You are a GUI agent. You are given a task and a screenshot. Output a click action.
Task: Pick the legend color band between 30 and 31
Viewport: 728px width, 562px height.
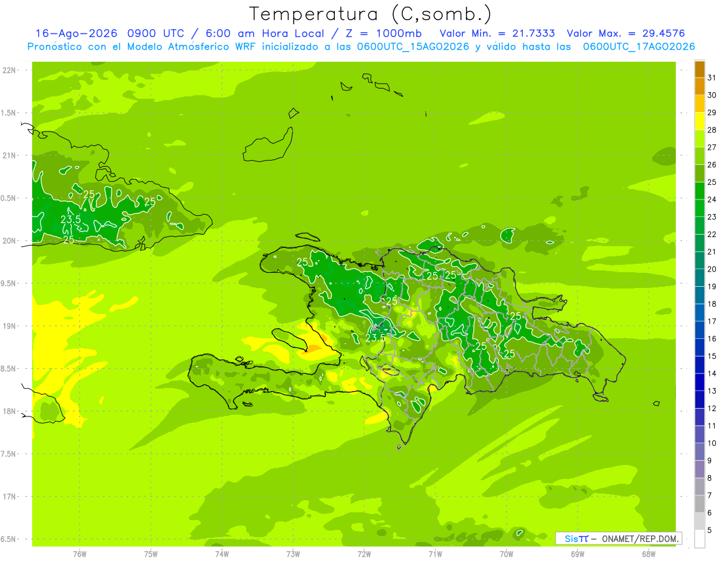coord(699,87)
